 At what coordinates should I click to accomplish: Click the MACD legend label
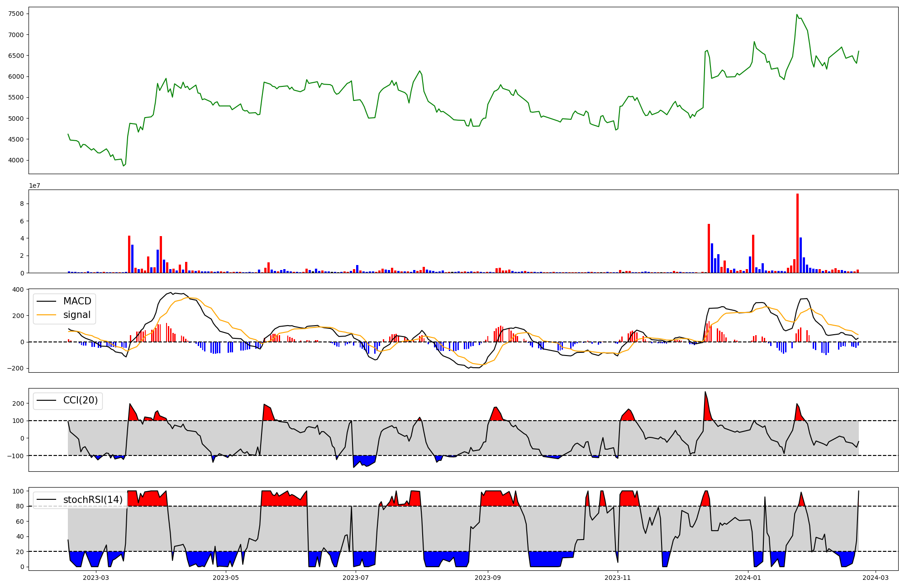(x=77, y=301)
